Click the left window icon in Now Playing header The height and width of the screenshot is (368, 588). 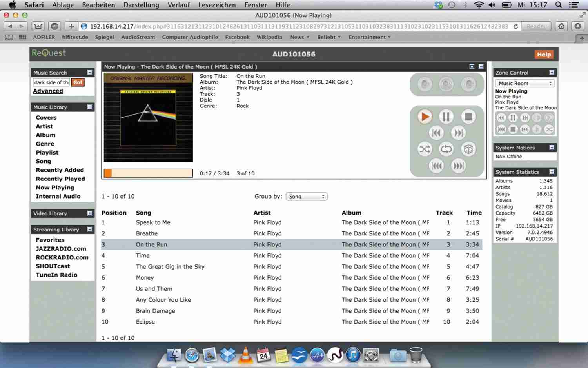[x=472, y=67]
